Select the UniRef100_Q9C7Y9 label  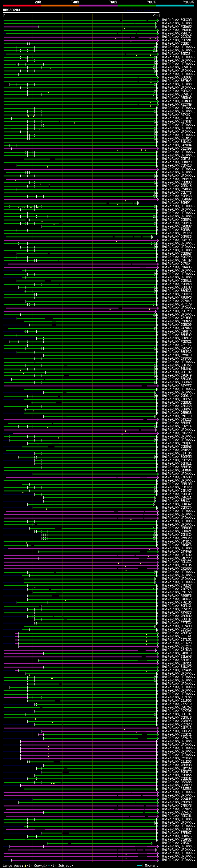pyautogui.click(x=177, y=311)
